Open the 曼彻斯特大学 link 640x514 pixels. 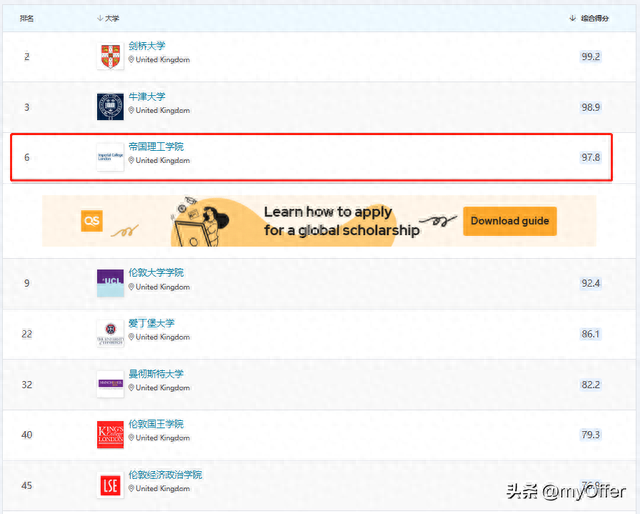[x=156, y=374]
